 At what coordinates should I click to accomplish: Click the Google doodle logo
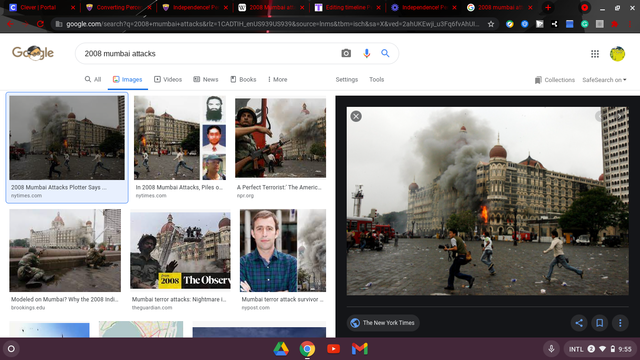pos(33,53)
